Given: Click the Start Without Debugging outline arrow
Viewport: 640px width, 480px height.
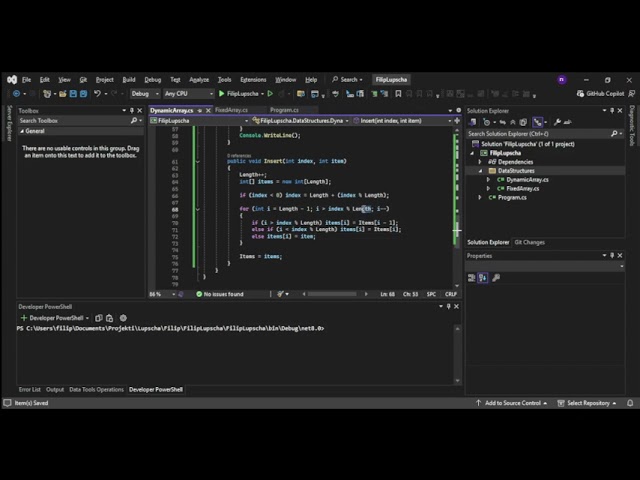Looking at the screenshot, I should click(270, 94).
